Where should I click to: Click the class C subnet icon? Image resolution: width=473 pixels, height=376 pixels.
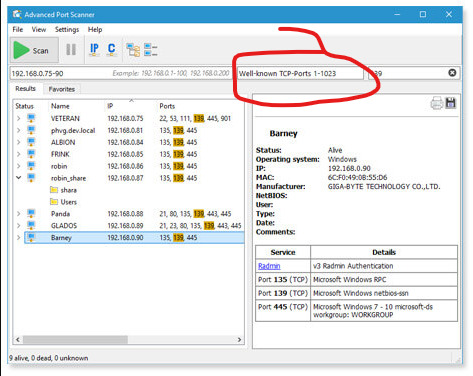coord(111,49)
